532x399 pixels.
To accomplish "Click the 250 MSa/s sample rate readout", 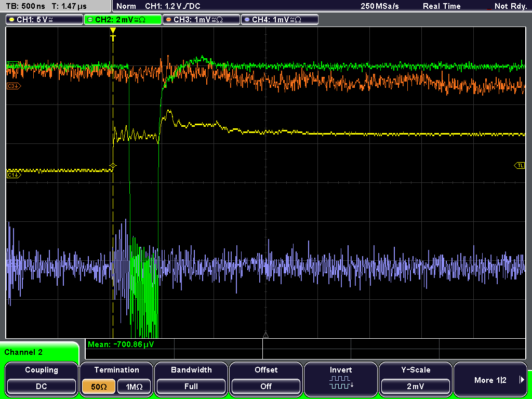I will click(380, 6).
